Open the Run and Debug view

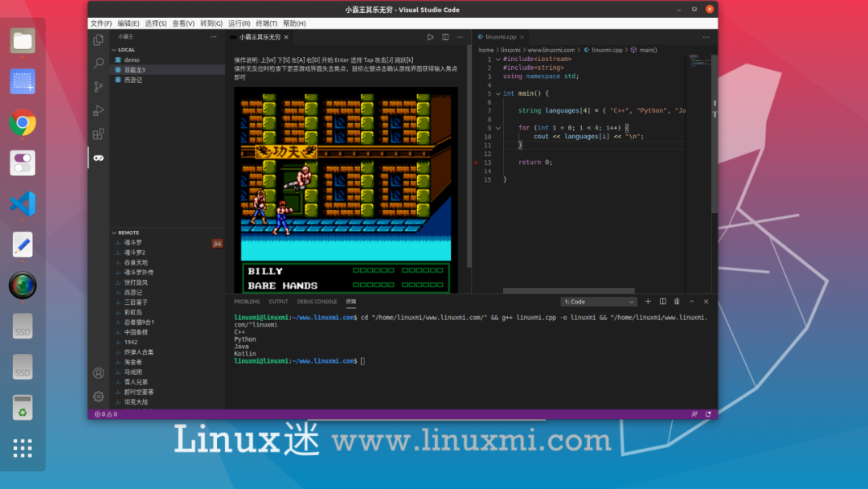pyautogui.click(x=99, y=110)
